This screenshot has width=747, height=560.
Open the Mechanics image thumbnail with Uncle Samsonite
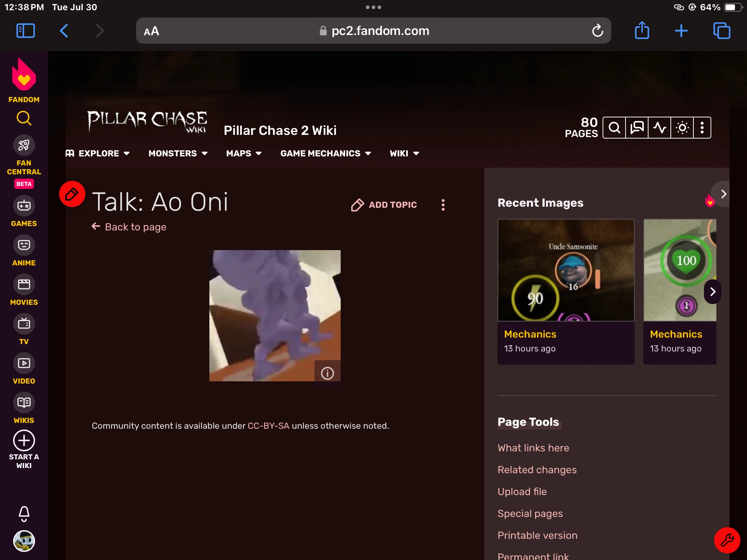tap(566, 270)
